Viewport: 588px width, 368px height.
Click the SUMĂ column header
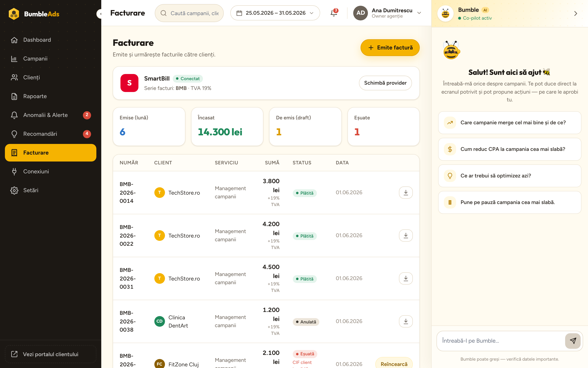point(272,163)
